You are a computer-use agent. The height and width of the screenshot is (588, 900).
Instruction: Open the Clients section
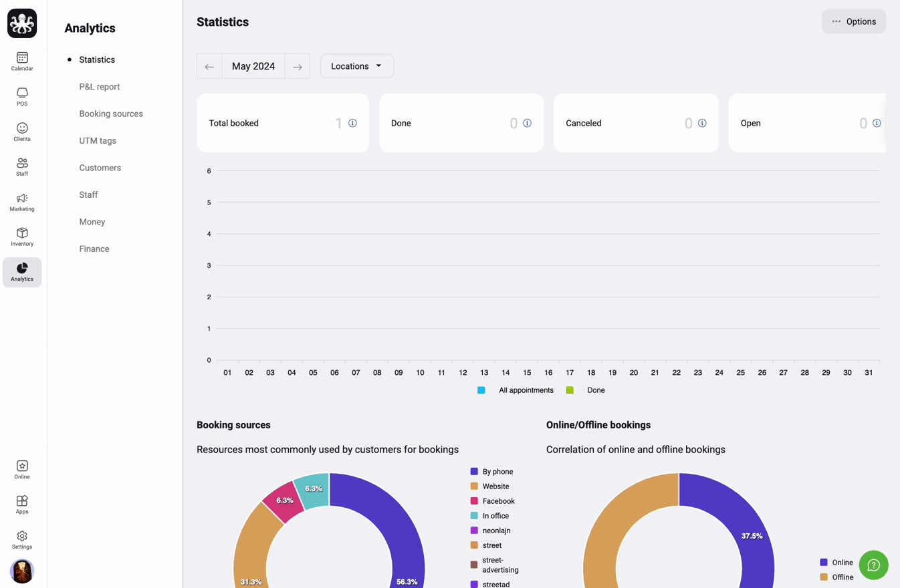pos(22,132)
